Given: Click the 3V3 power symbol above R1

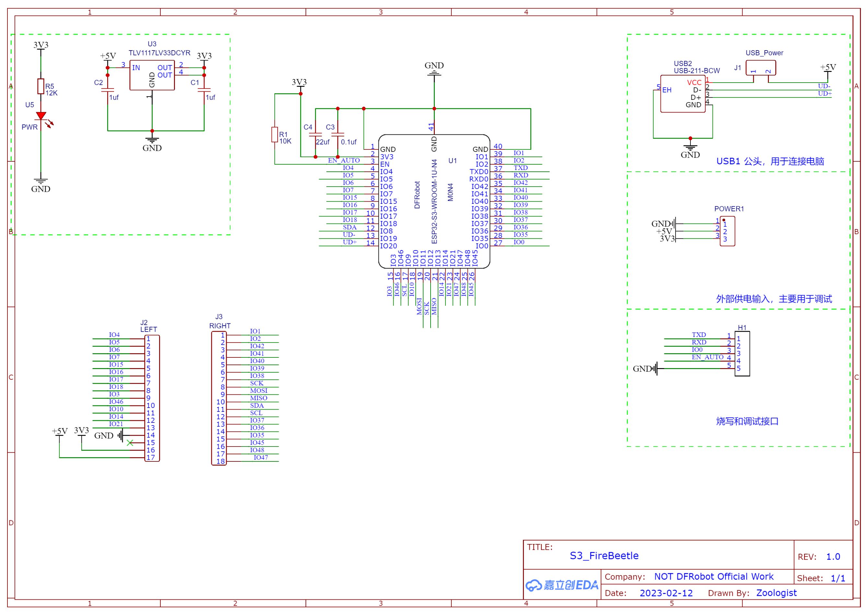Looking at the screenshot, I should [x=300, y=84].
